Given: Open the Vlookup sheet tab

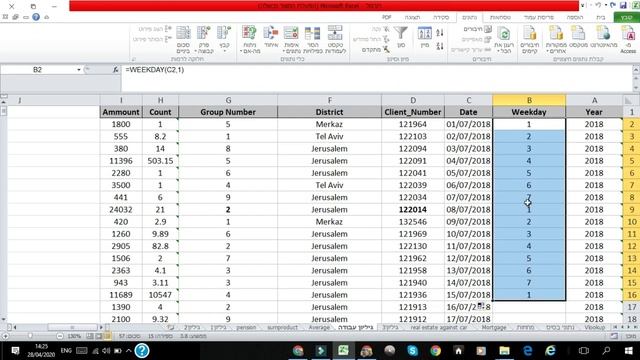Looking at the screenshot, I should click(594, 327).
